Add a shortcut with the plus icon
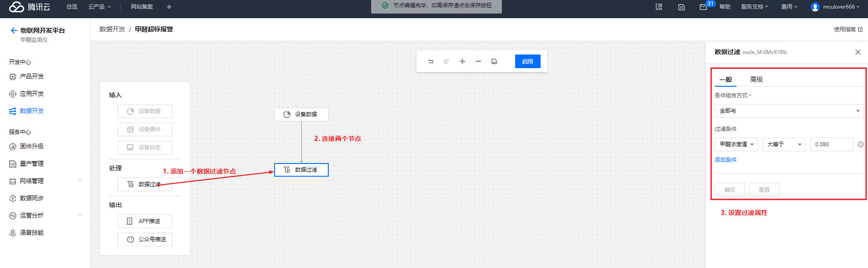Screen dimensions: 868x268 pos(169,7)
